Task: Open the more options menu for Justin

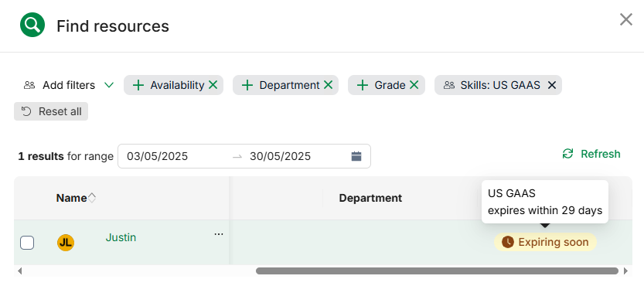Action: tap(219, 234)
